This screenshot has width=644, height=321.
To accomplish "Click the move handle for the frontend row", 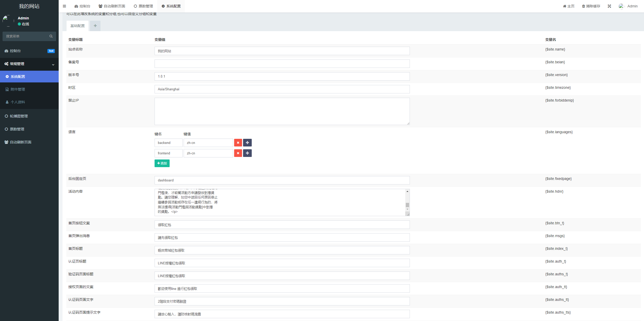I will tap(247, 153).
